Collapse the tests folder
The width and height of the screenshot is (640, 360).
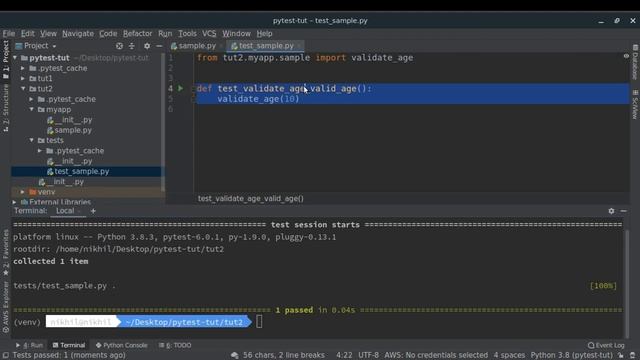[x=31, y=140]
